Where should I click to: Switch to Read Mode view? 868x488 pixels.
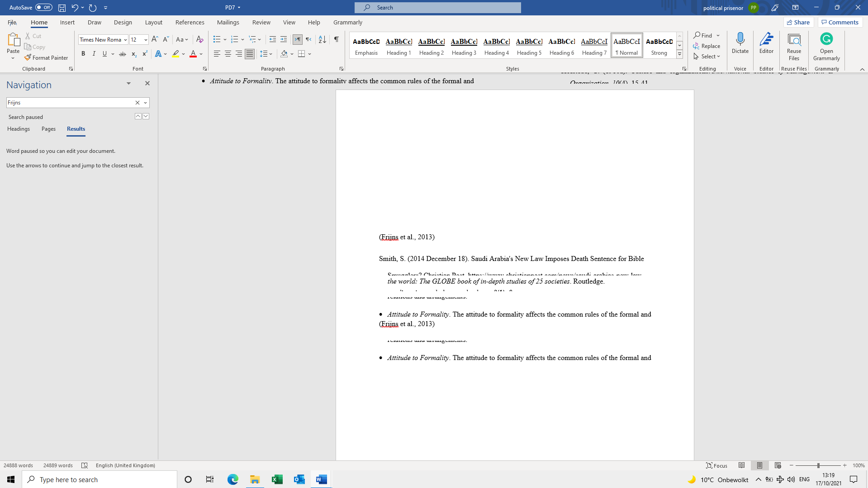pos(741,465)
